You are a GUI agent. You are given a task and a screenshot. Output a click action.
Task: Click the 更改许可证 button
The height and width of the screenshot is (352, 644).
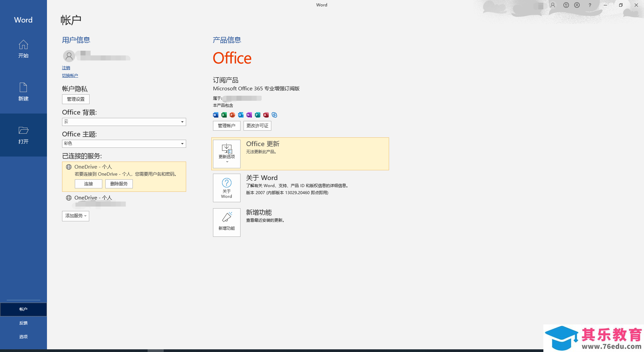click(257, 126)
